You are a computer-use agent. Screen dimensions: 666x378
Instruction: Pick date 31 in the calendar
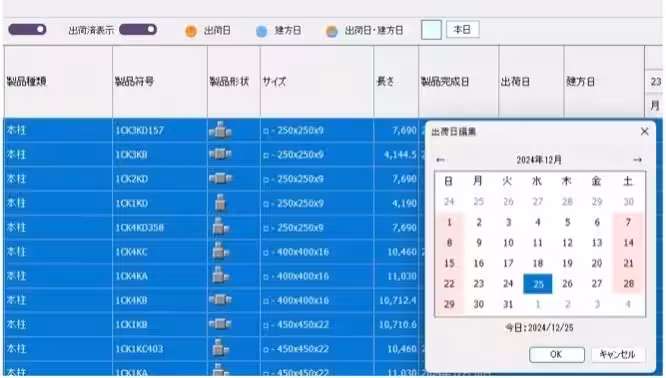508,304
